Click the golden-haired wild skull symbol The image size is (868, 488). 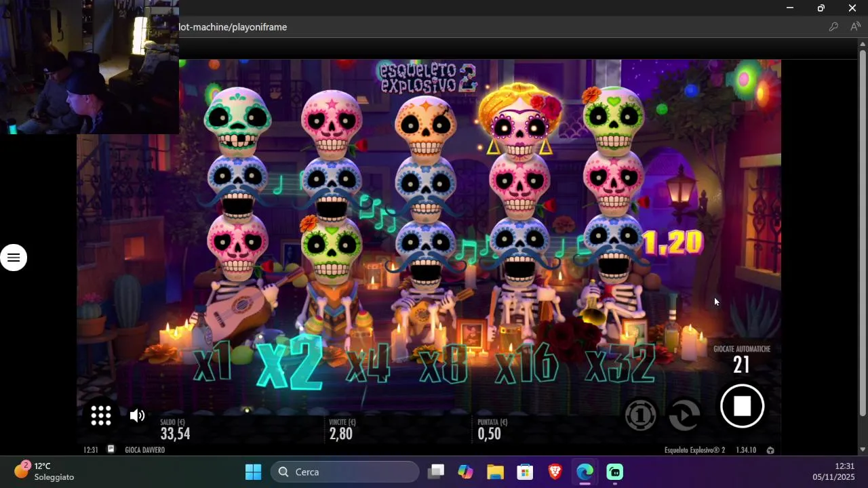519,121
